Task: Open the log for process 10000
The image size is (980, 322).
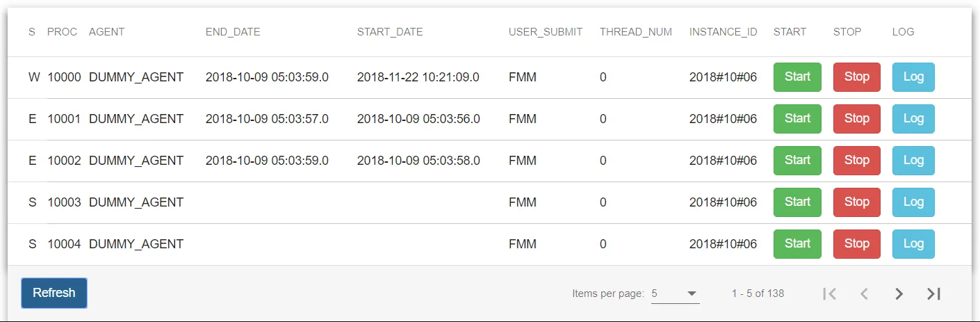Action: pyautogui.click(x=913, y=77)
